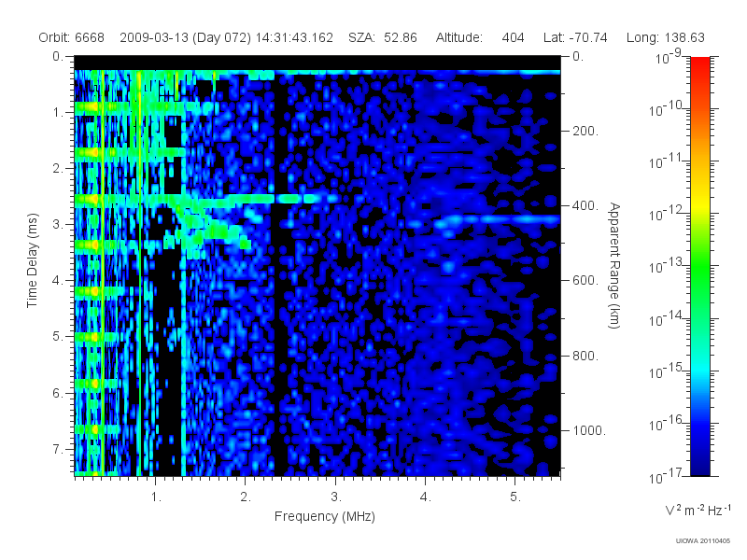
Task: Click the 'Frequency (MHz)' axis title
Action: [x=325, y=517]
